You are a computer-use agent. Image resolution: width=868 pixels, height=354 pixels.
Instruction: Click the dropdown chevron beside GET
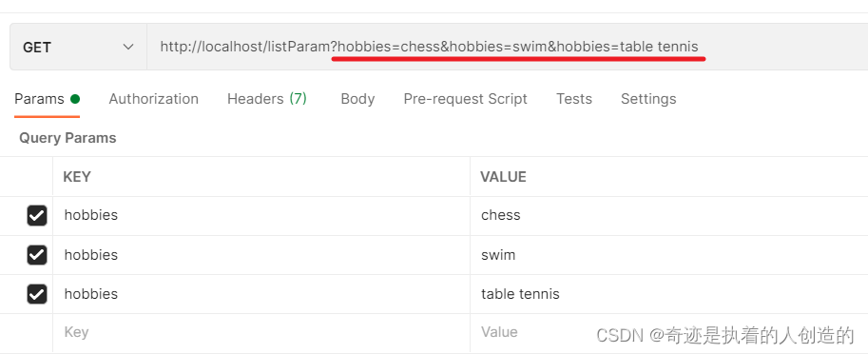point(128,47)
